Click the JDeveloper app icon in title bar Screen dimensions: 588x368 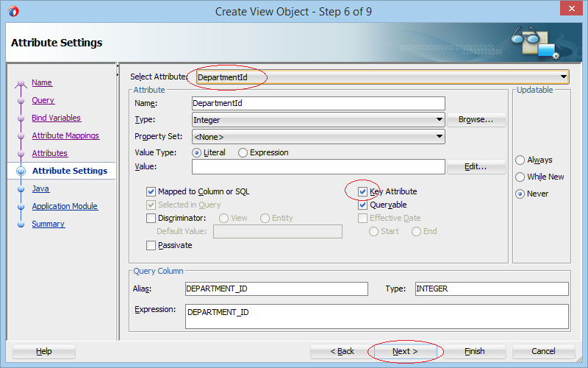pos(13,11)
